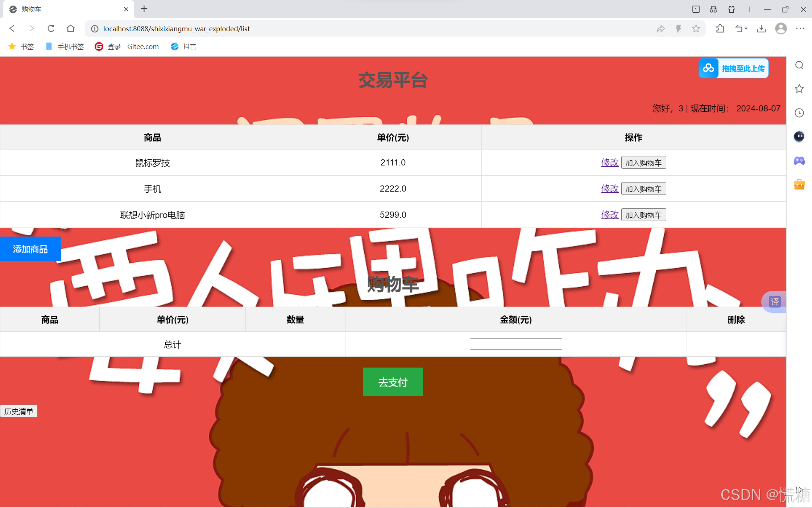Screen dimensions: 812x508
Task: Click the lightning speed mode icon
Action: click(x=679, y=29)
